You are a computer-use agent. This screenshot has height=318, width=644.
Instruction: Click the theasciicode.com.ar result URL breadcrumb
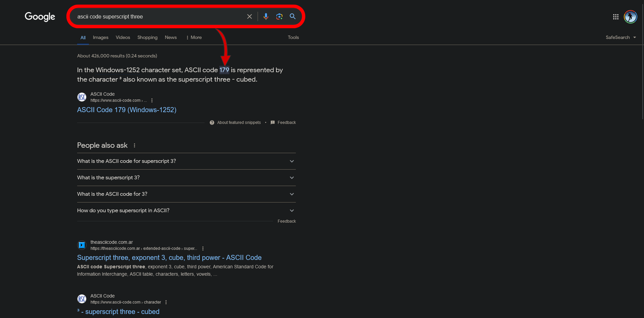pyautogui.click(x=144, y=248)
